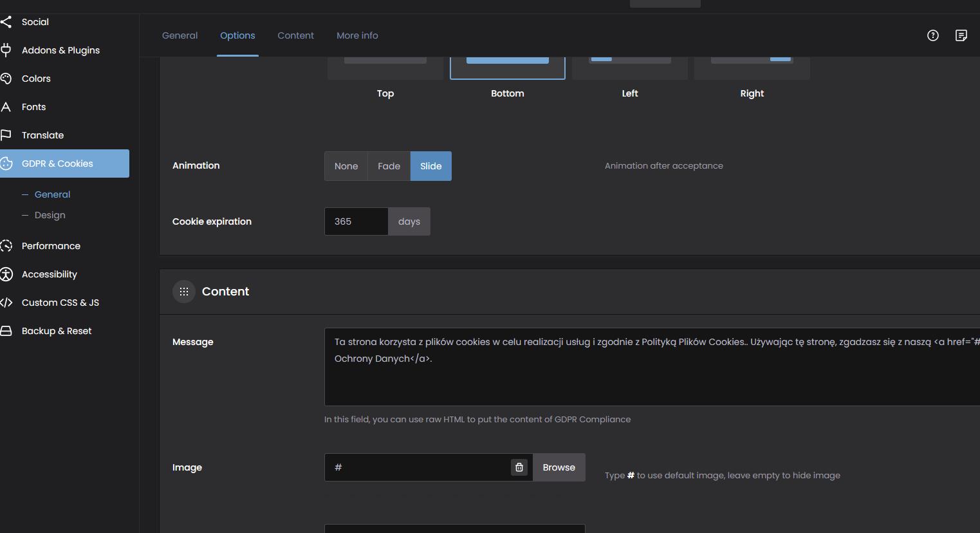This screenshot has width=980, height=533.
Task: Click the Cookie expiration days field
Action: coord(356,221)
